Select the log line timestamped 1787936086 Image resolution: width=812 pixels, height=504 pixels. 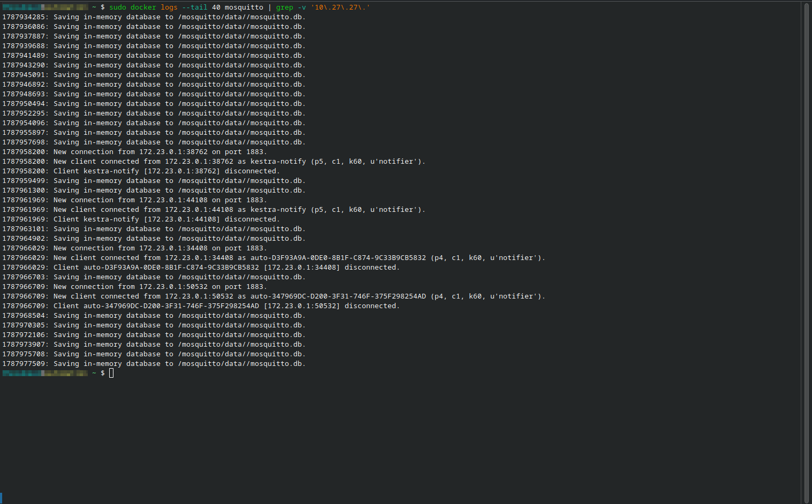[x=154, y=27]
